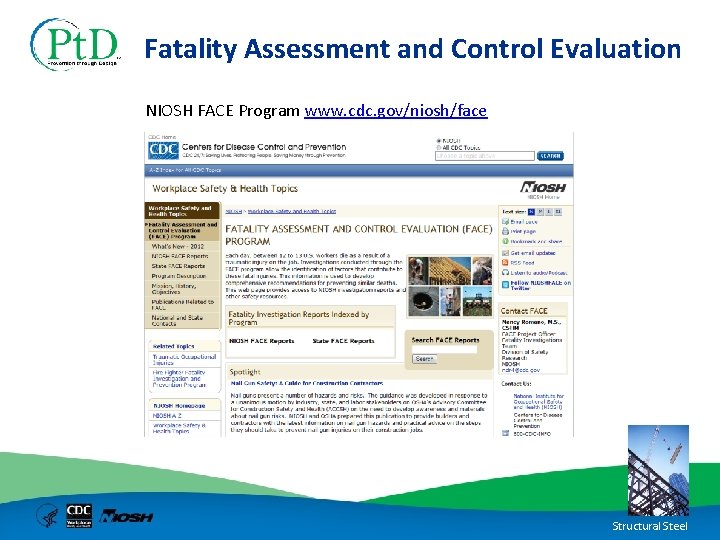Select the extra large text size button
720x540 pixels.
tap(558, 212)
